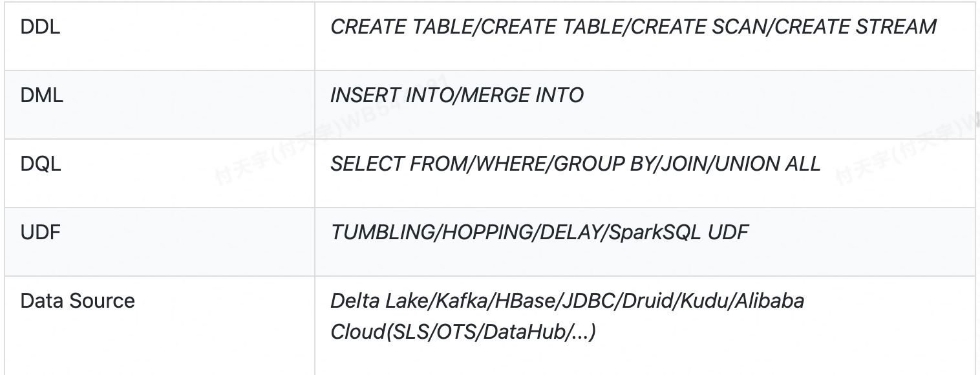Select the Cloud(SLS/OTS/DataHub/...) text line
Image resolution: width=980 pixels, height=375 pixels.
pyautogui.click(x=463, y=332)
